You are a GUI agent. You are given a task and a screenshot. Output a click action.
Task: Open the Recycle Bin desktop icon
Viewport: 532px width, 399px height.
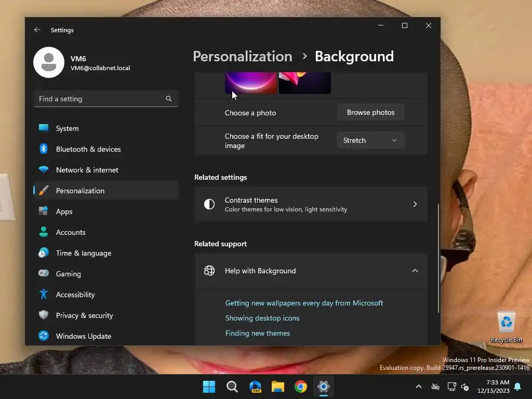tap(506, 327)
